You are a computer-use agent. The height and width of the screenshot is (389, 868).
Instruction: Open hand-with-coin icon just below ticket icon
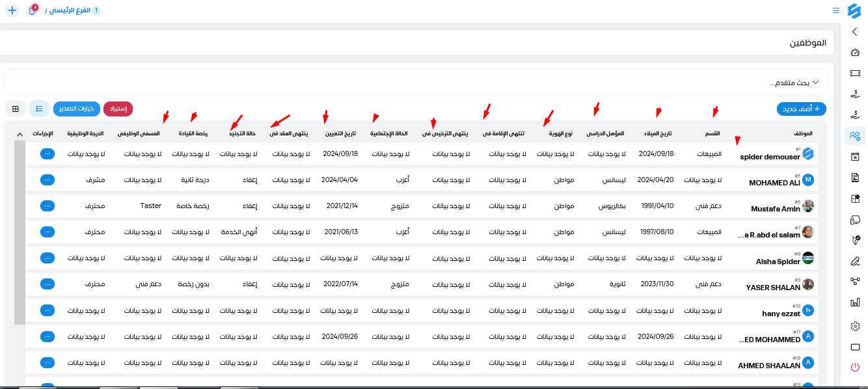(856, 94)
